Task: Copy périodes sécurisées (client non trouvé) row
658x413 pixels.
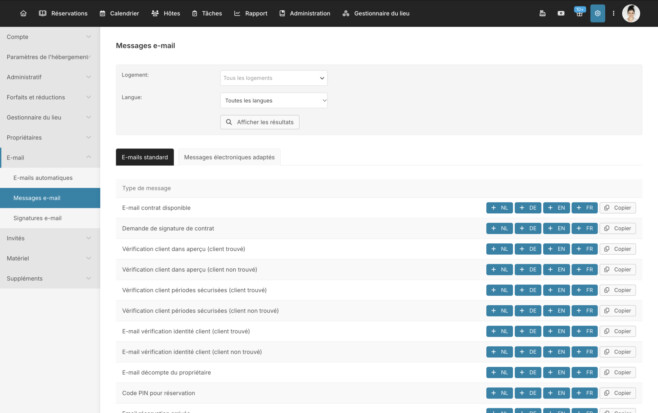Action: pos(618,311)
